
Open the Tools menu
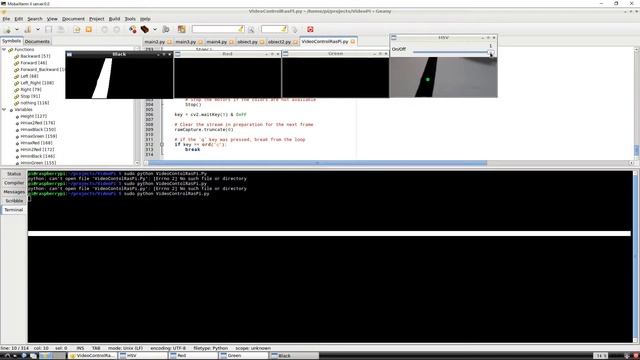coord(130,19)
